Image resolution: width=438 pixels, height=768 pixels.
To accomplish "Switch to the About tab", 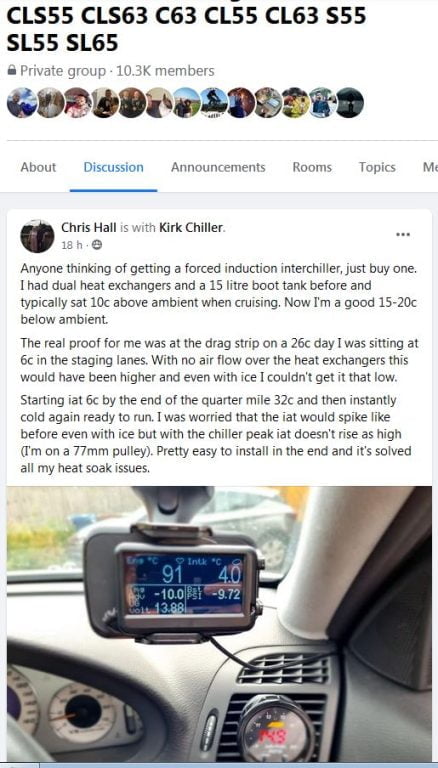I will click(38, 167).
